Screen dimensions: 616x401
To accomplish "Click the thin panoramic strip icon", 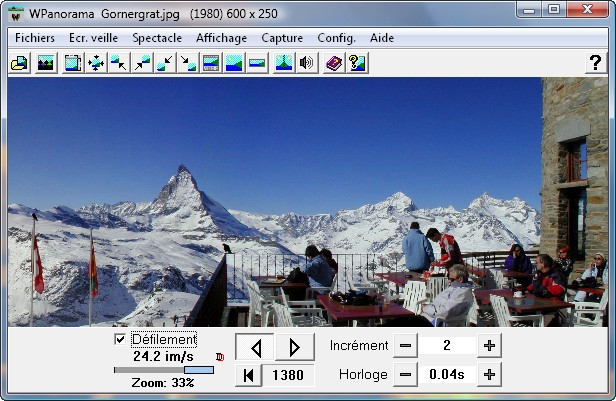I will [x=257, y=63].
